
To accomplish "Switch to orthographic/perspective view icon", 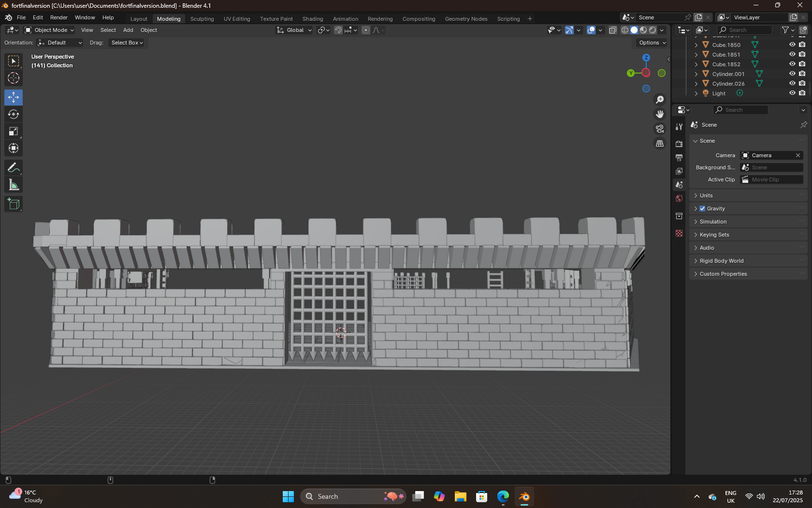I will [x=660, y=144].
